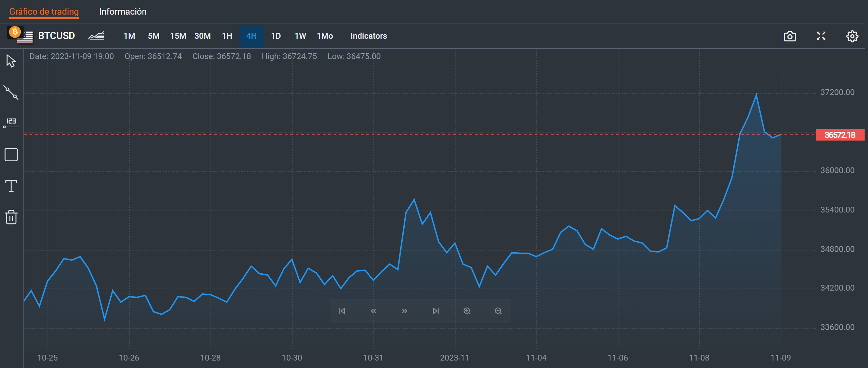Select the trend line drawing tool

point(11,92)
